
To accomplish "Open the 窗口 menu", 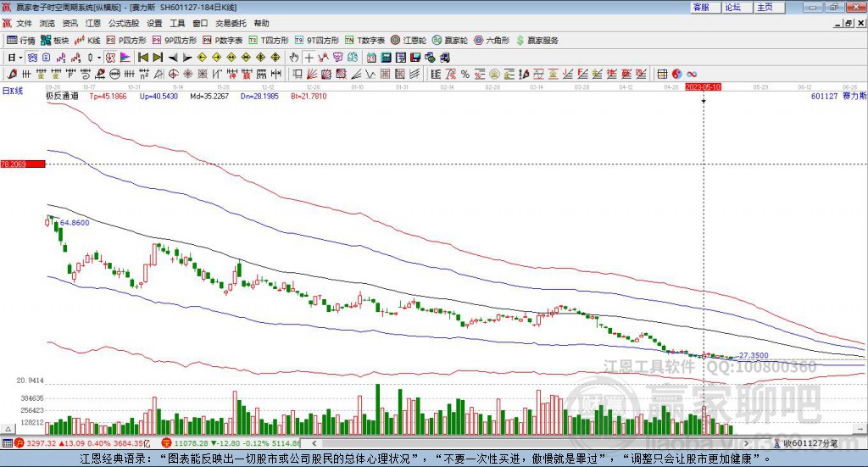I will 200,23.
